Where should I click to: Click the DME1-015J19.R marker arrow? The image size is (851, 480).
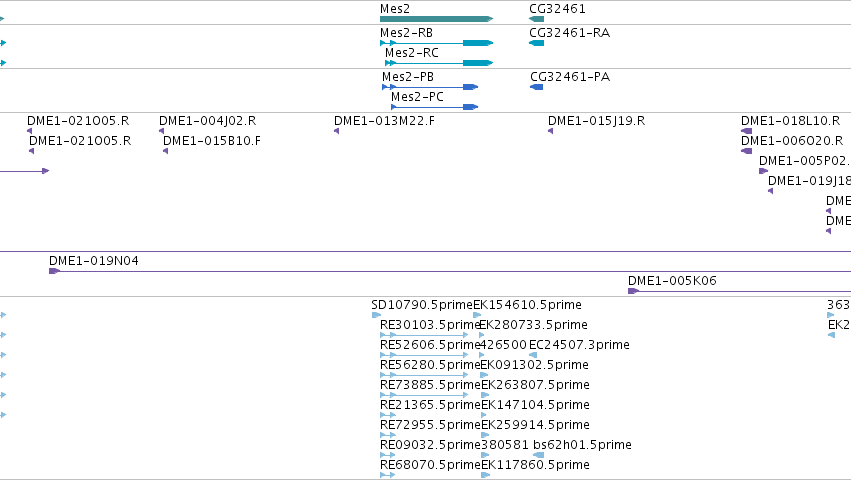[550, 131]
